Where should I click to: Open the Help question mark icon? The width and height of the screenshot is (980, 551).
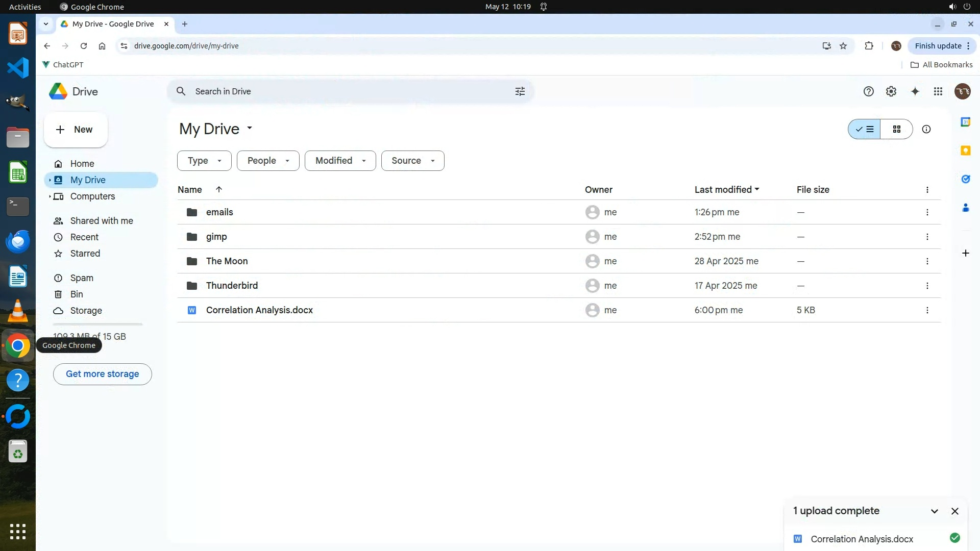868,91
